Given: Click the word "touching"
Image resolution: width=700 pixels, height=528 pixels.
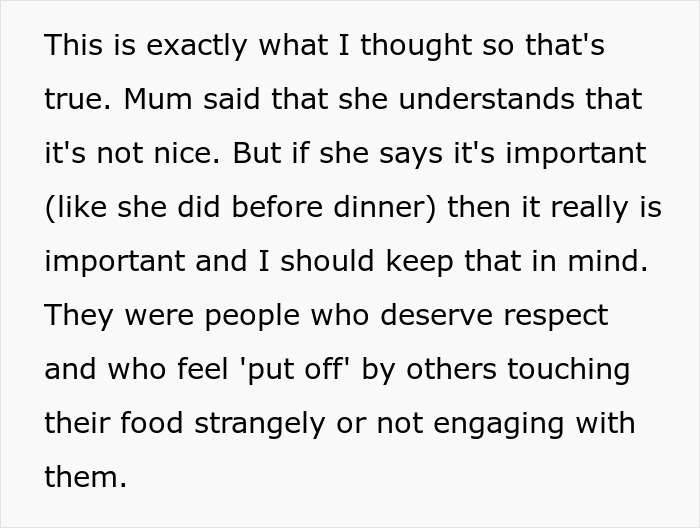Looking at the screenshot, I should pyautogui.click(x=568, y=369).
